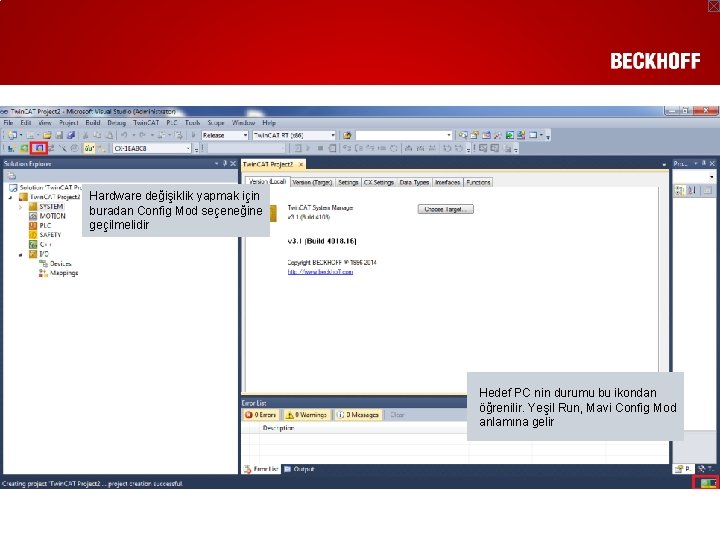
Task: Click the Extension Manager toolbar icon
Action: tap(521, 135)
